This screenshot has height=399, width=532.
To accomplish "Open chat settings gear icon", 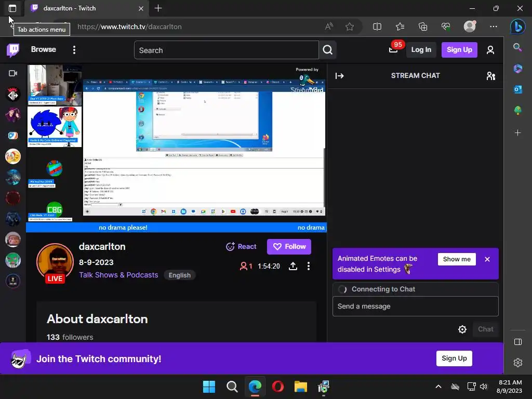I will click(462, 329).
